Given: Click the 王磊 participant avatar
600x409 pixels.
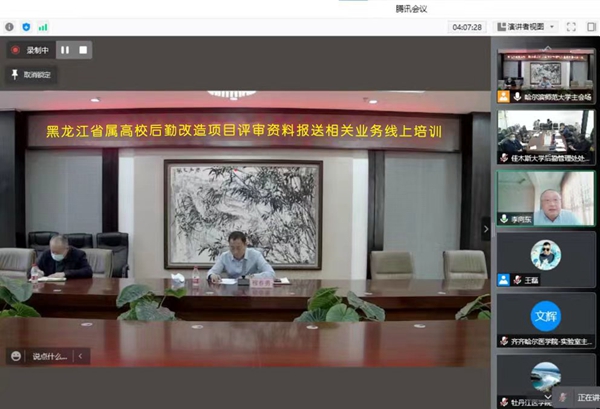Looking at the screenshot, I should 545,257.
